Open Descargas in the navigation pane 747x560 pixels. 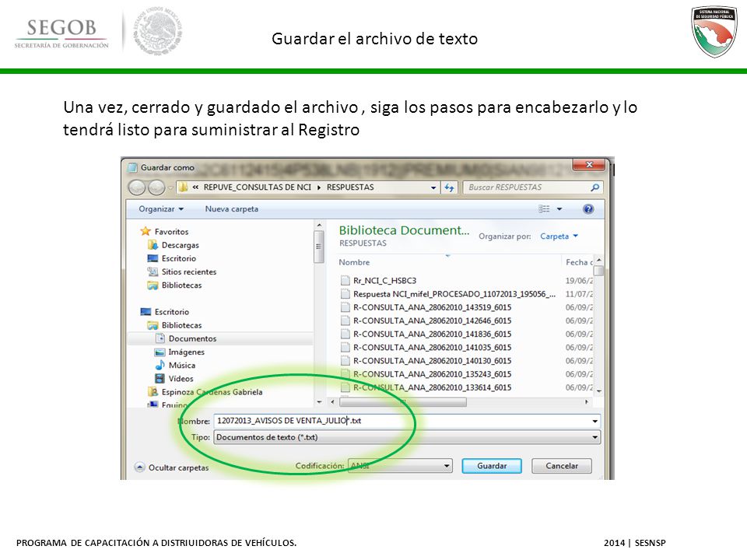(x=174, y=245)
